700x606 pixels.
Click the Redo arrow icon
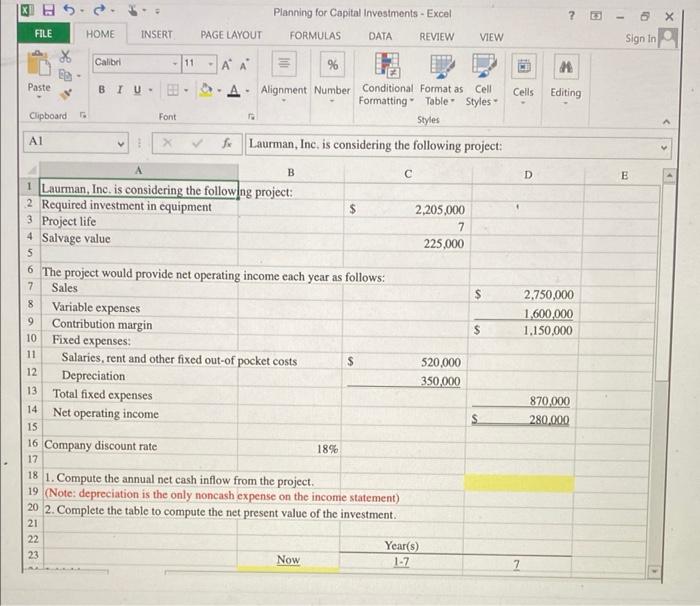tap(99, 10)
